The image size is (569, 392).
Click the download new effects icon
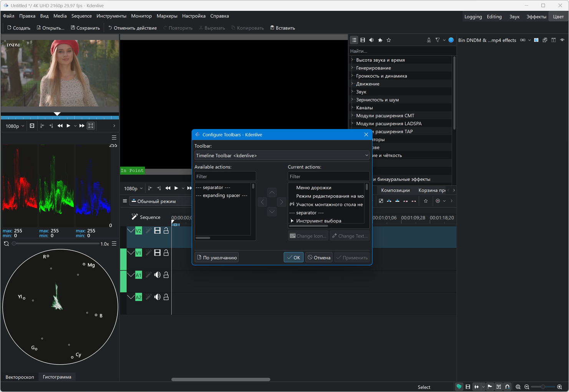(429, 40)
